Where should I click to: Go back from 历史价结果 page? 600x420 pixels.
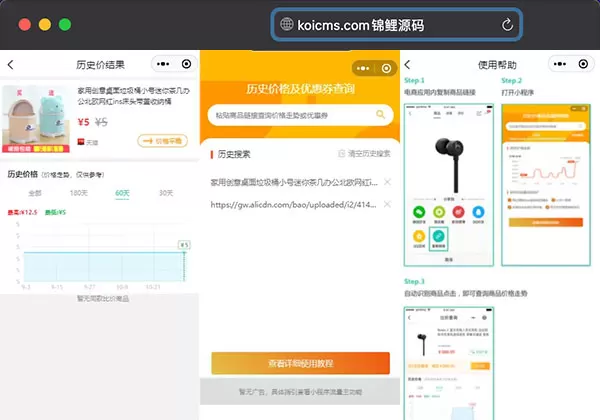pos(11,65)
